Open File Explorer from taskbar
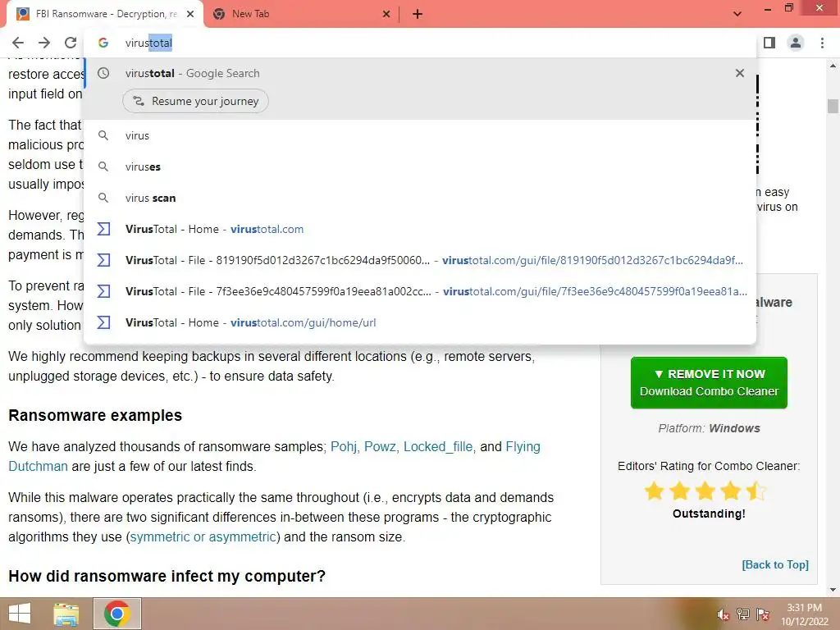The image size is (840, 630). pos(66,614)
